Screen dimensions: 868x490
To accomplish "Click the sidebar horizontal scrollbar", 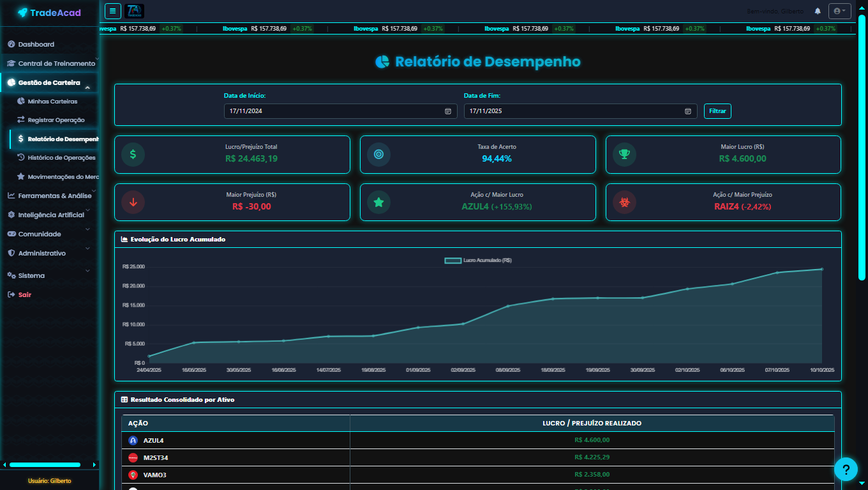I will [x=45, y=464].
